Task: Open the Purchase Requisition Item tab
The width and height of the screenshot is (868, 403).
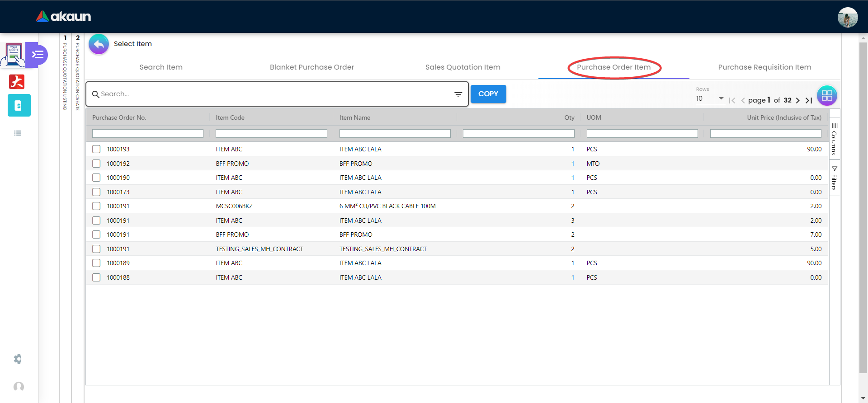Action: [764, 67]
